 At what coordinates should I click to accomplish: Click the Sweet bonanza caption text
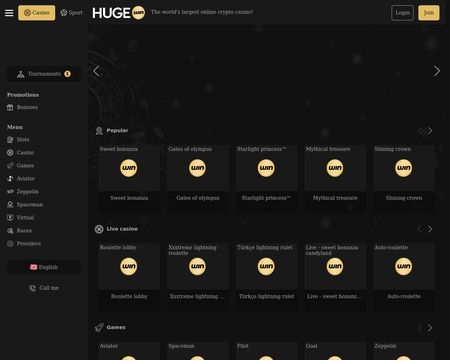pyautogui.click(x=129, y=198)
